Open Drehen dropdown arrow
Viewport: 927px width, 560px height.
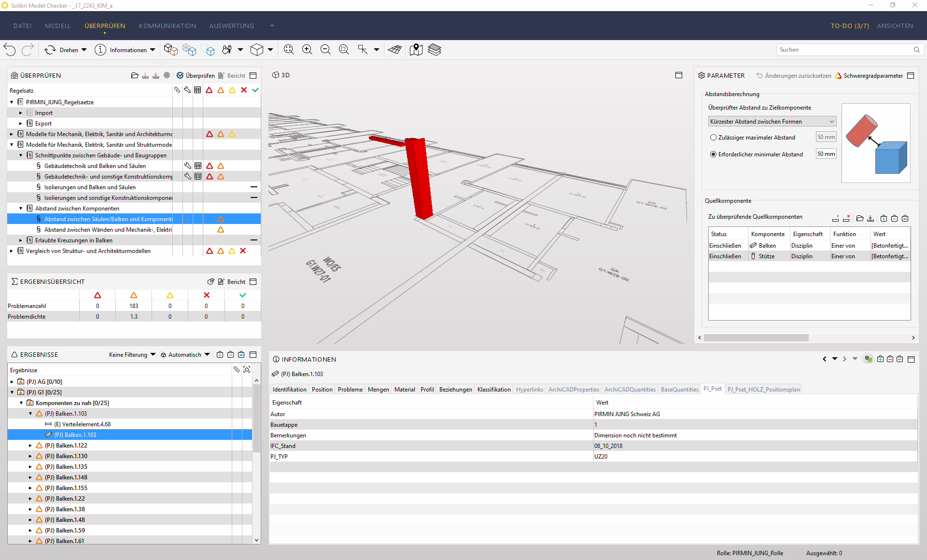pyautogui.click(x=84, y=50)
